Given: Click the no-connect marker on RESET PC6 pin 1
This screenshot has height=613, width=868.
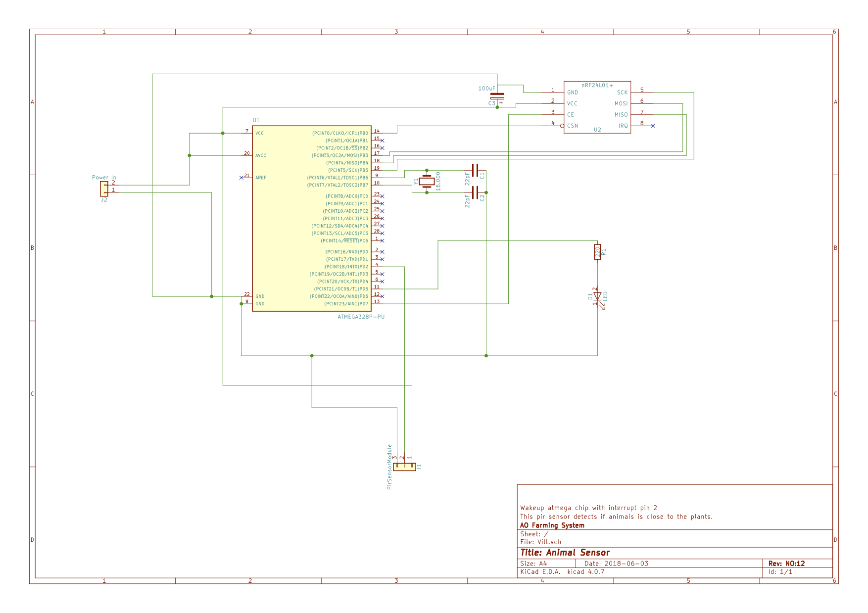Looking at the screenshot, I should (382, 241).
